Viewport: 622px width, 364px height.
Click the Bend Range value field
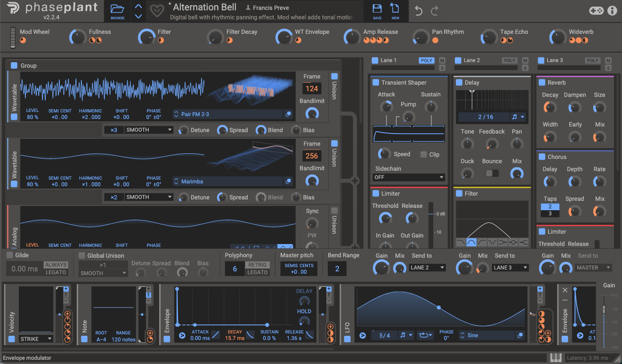pos(337,269)
